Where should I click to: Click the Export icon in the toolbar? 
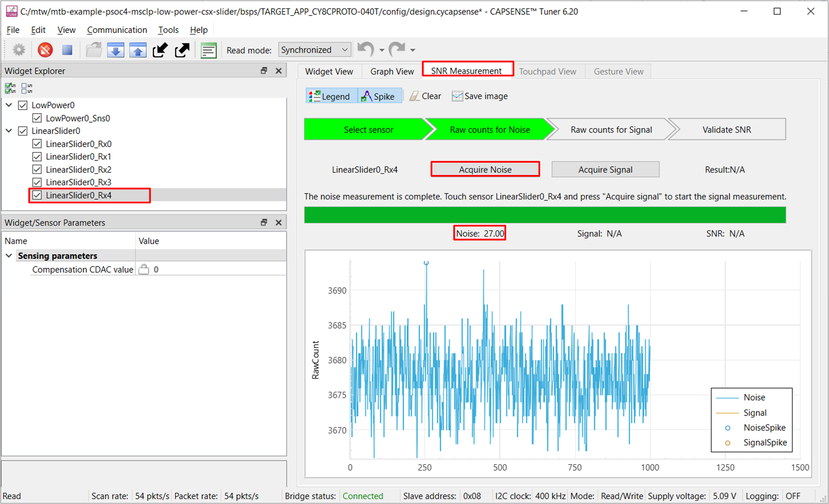[182, 50]
